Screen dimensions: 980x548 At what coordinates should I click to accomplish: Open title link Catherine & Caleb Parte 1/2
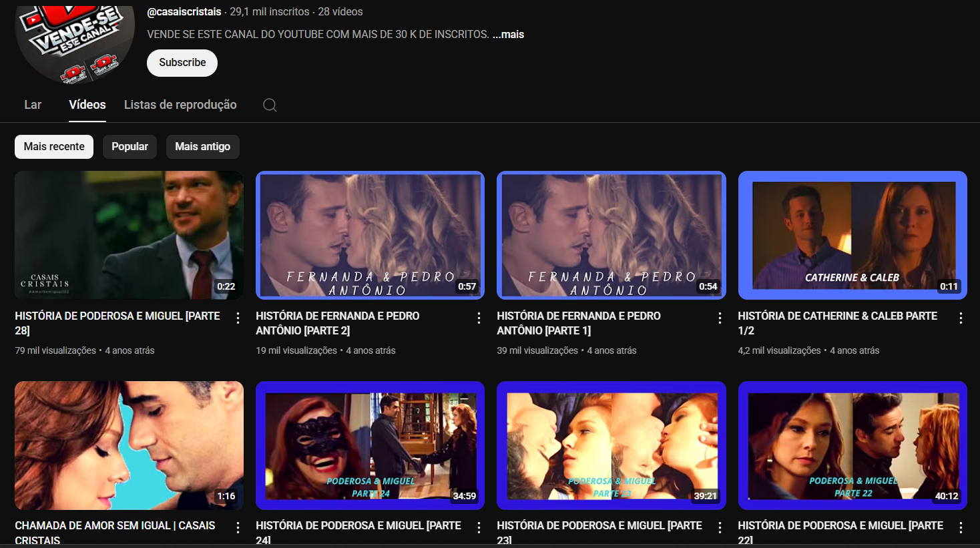[837, 323]
